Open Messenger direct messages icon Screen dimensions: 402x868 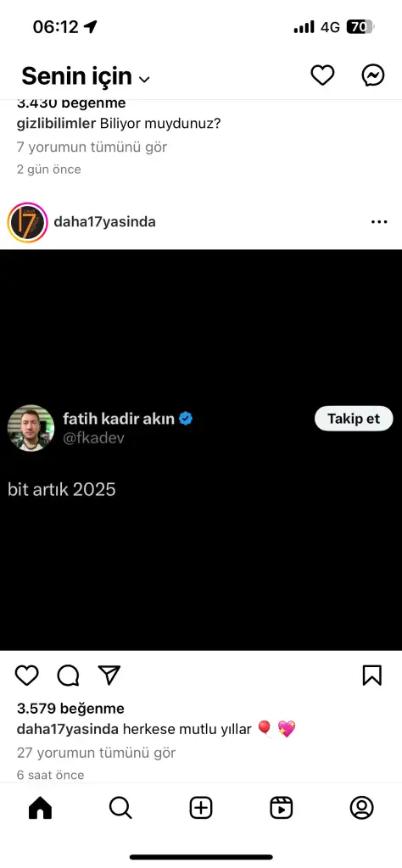[374, 75]
